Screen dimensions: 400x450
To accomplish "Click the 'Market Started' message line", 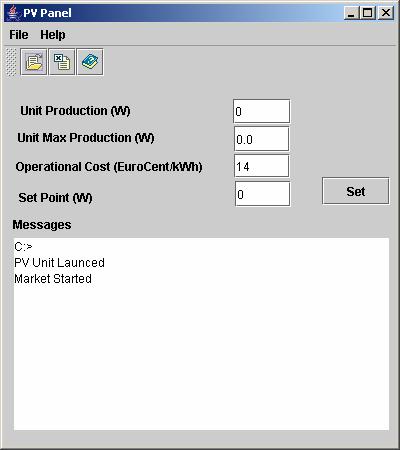I will click(x=53, y=279).
